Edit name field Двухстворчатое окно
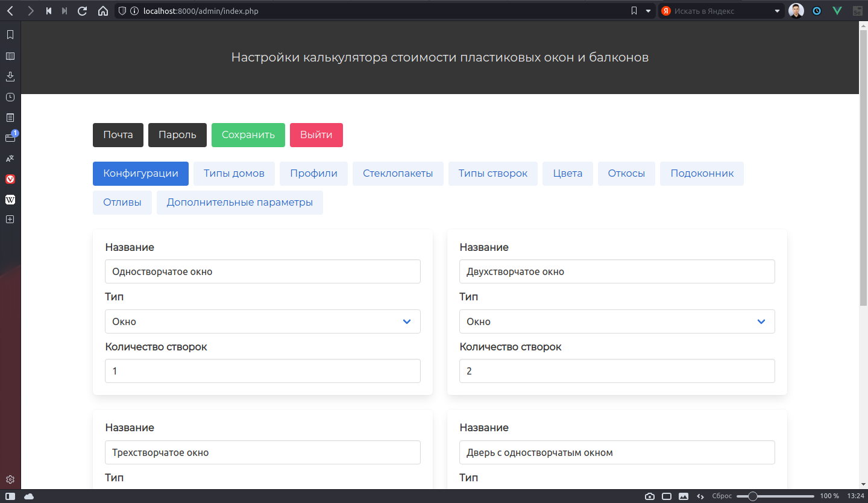This screenshot has width=868, height=503. pyautogui.click(x=617, y=271)
